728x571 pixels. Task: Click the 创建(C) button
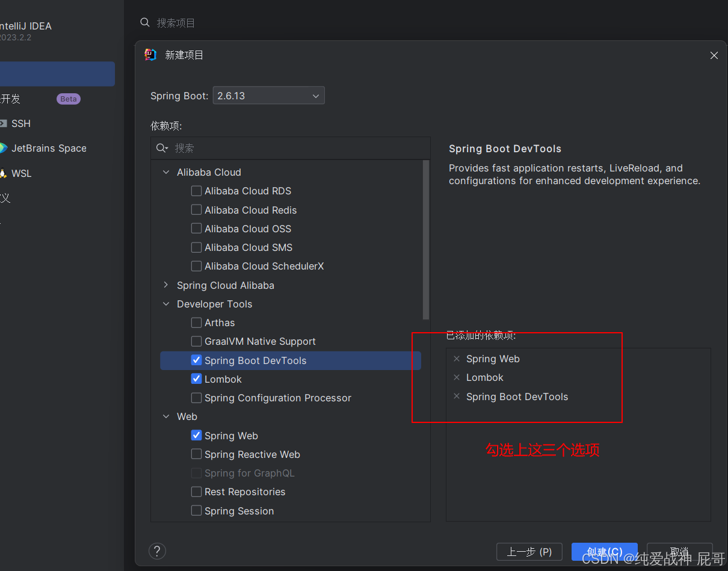pos(604,552)
